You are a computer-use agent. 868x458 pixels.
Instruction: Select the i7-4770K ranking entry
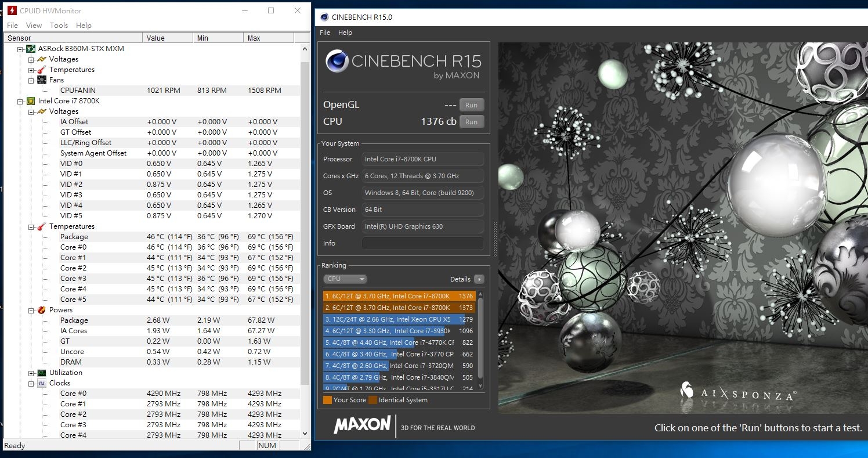pyautogui.click(x=399, y=342)
